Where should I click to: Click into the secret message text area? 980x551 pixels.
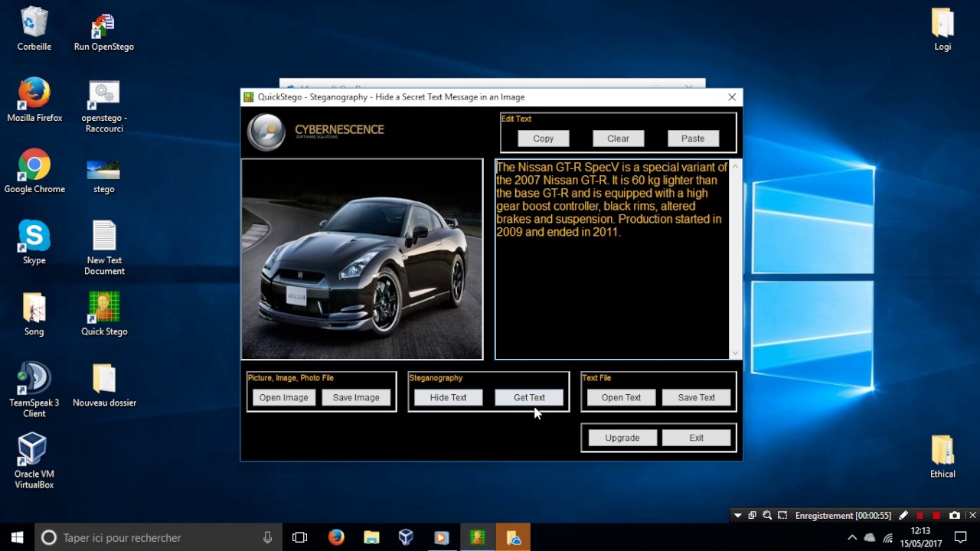[612, 259]
